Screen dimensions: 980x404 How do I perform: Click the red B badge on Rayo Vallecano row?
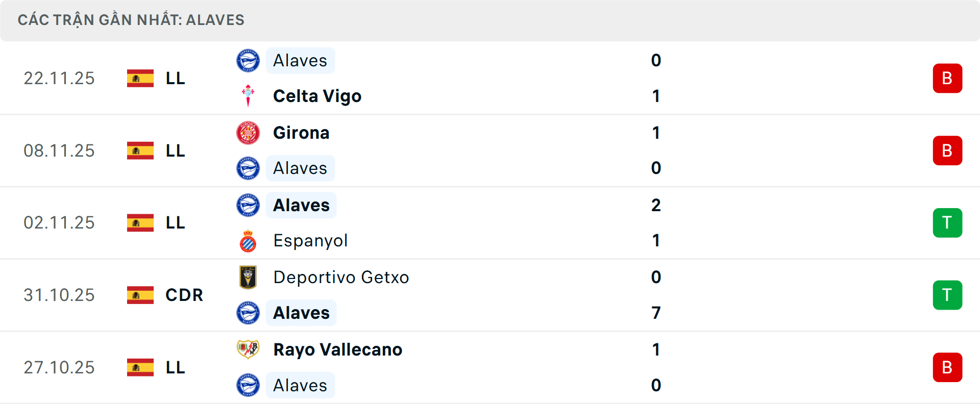coord(947,367)
